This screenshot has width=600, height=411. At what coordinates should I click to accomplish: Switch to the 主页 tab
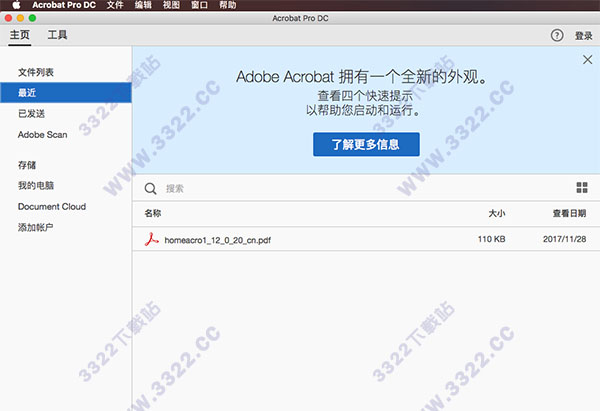20,35
